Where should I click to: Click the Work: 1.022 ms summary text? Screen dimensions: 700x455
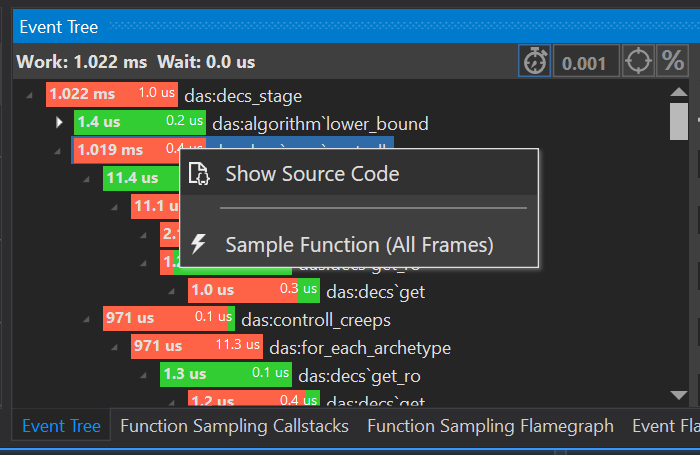point(82,62)
